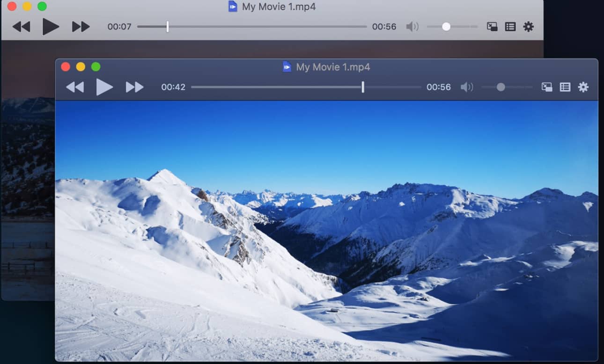
Task: Rewind the front window video
Action: tap(75, 87)
